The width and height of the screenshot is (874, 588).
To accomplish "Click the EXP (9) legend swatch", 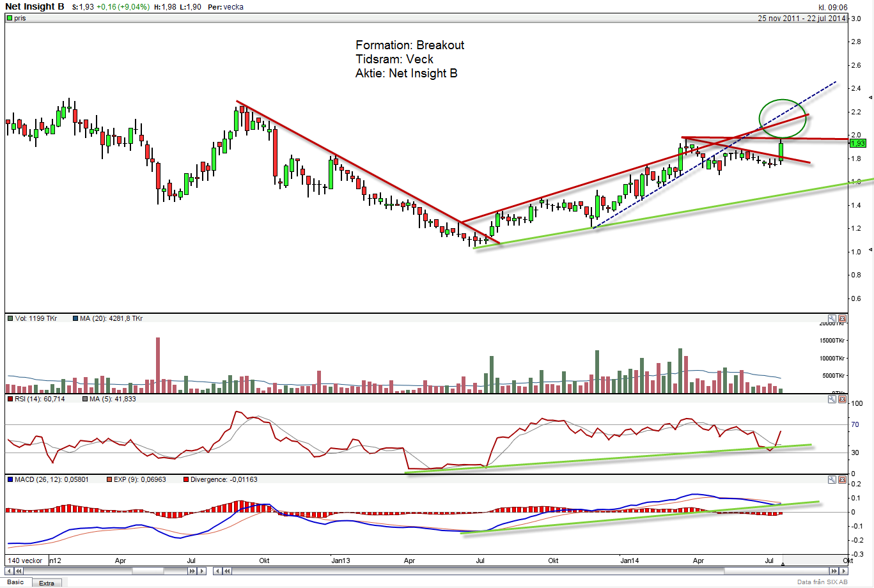I will 109,479.
